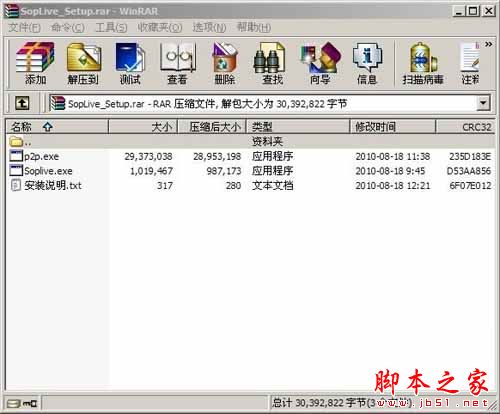Image resolution: width=500 pixels, height=414 pixels.
Task: Click the WinRAR title bar books icon
Action: [x=11, y=11]
